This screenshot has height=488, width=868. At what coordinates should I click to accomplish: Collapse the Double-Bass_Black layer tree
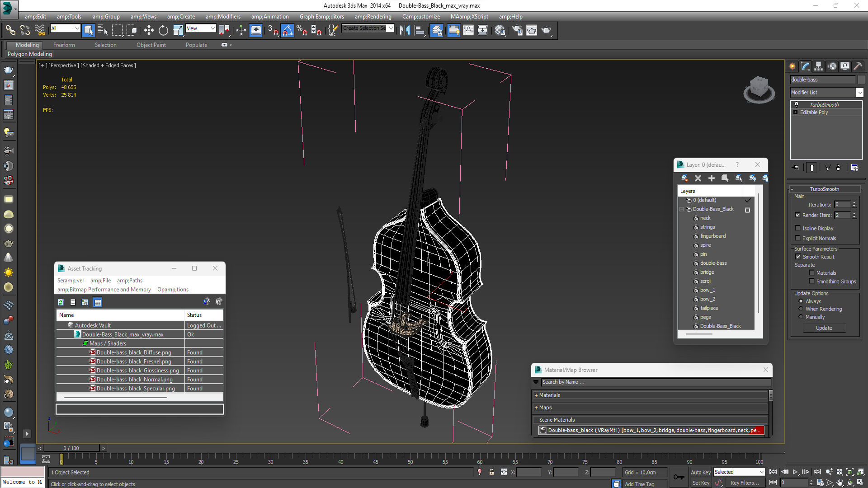click(682, 209)
